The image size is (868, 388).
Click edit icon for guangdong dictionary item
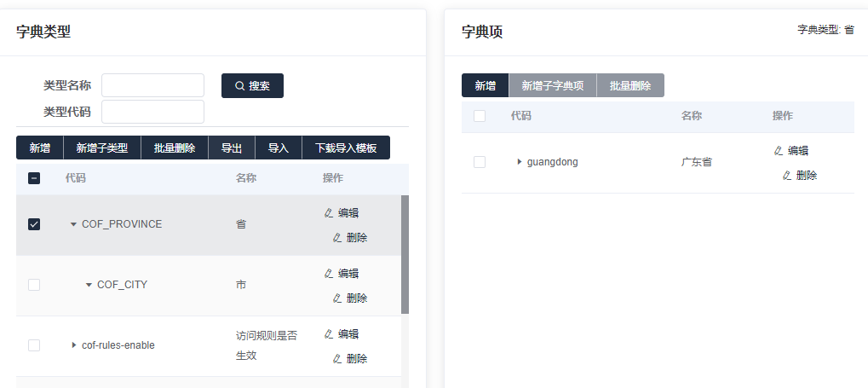(779, 151)
